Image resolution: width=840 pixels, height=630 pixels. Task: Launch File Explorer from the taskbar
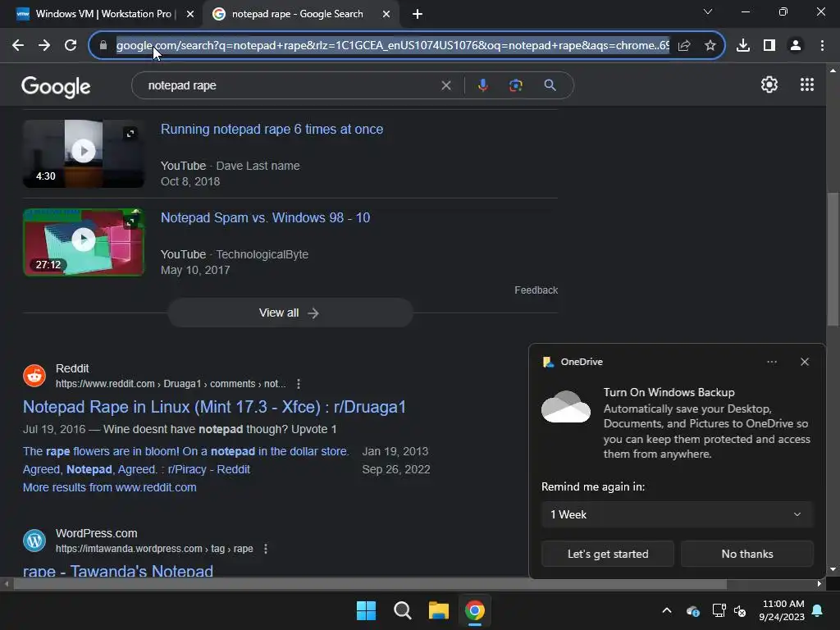point(439,610)
